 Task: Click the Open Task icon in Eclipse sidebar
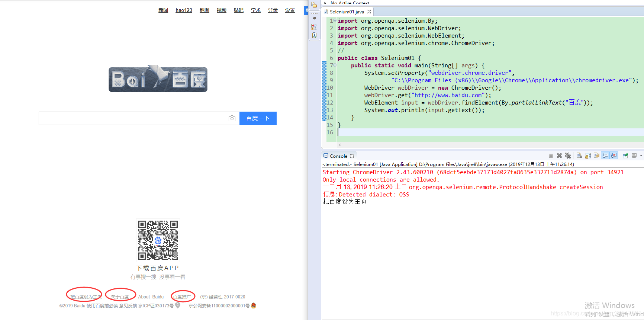[x=314, y=5]
